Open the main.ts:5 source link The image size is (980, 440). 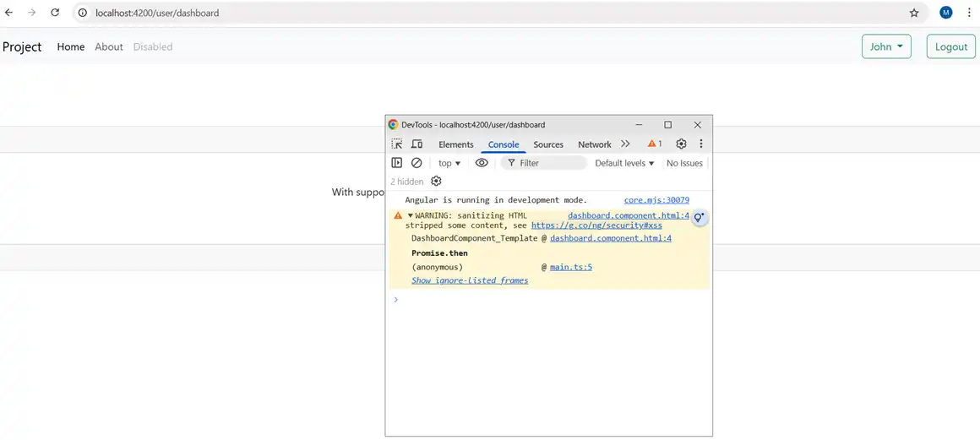(570, 267)
